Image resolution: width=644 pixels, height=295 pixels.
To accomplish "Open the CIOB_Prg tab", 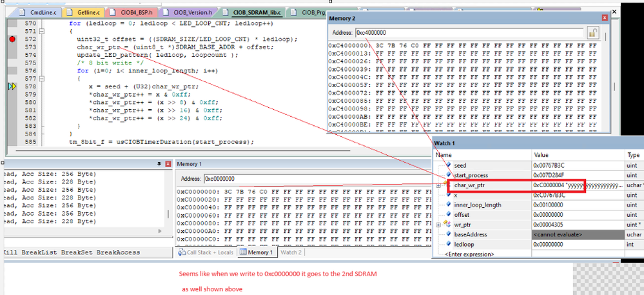I will pos(314,12).
